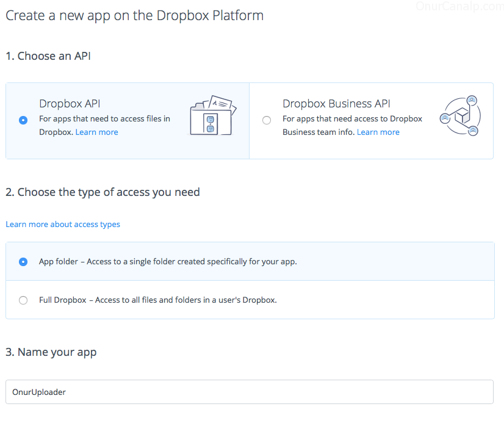Click the Dropbox Business API card title
The height and width of the screenshot is (423, 504).
click(x=337, y=104)
